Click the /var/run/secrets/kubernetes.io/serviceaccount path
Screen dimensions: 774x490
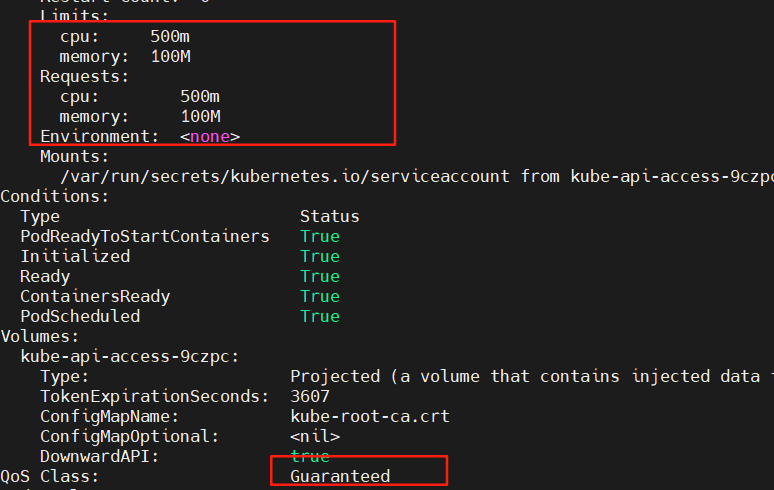[285, 176]
